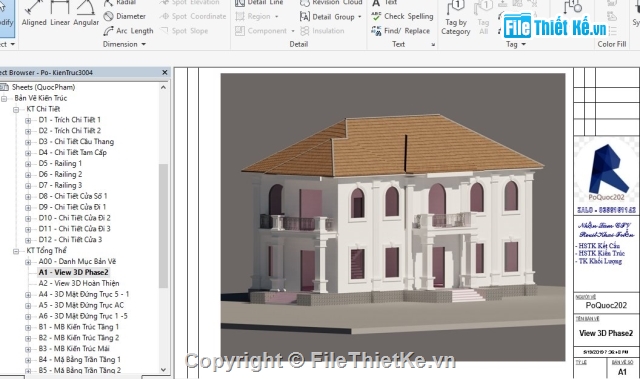640x379 pixels.
Task: Click Project Browser scrollbar up arrow
Action: pyautogui.click(x=164, y=87)
